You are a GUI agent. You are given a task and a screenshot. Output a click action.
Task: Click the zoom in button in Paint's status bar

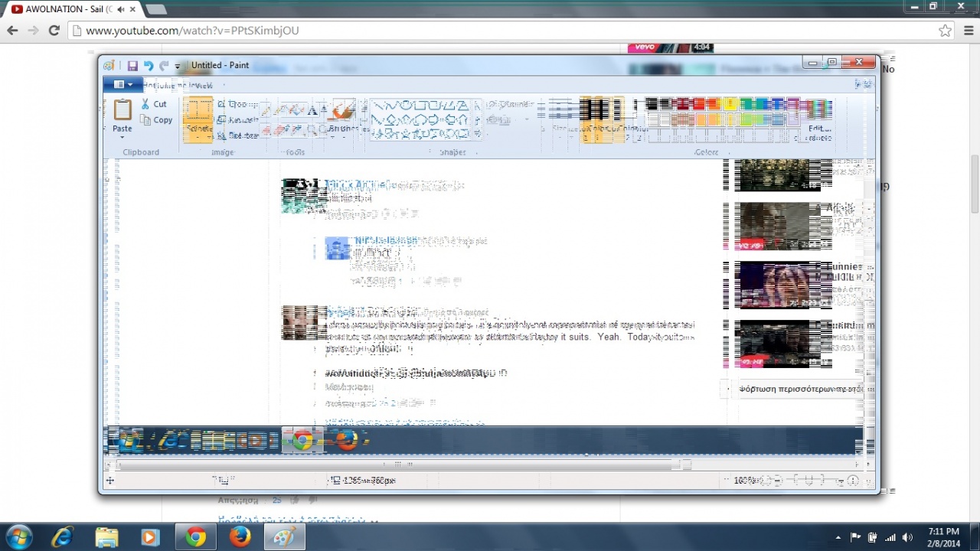coord(853,481)
